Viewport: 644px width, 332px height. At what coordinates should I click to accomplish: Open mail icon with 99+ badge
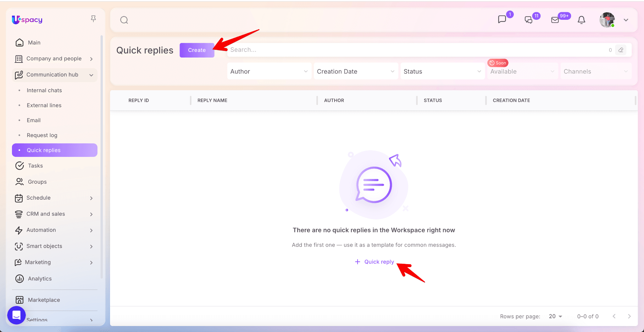(x=555, y=20)
